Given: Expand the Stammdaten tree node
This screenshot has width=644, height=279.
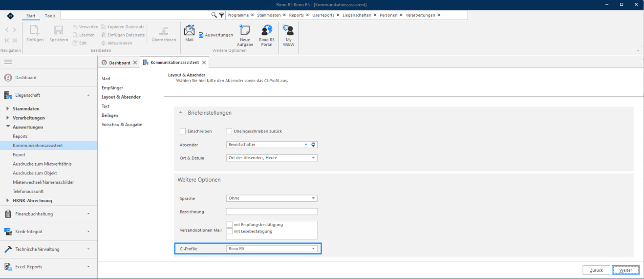Looking at the screenshot, I should click(x=8, y=108).
